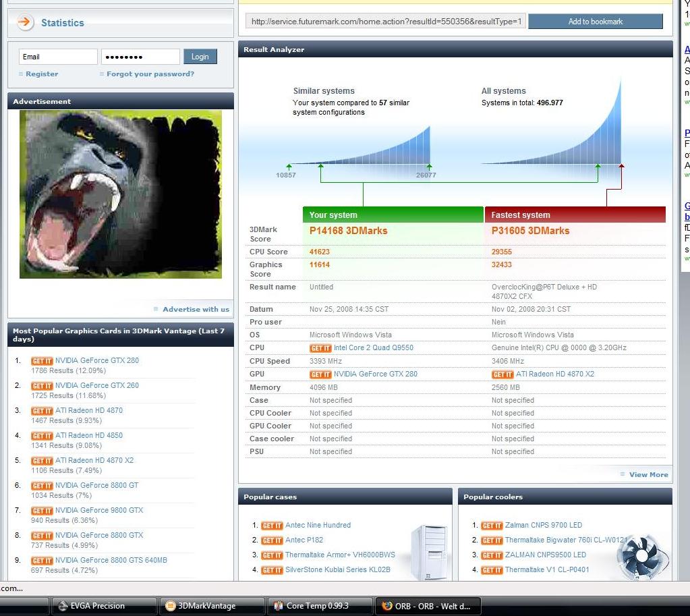Viewport: 690px width, 616px height.
Task: Open Advertise with us link
Action: point(196,309)
